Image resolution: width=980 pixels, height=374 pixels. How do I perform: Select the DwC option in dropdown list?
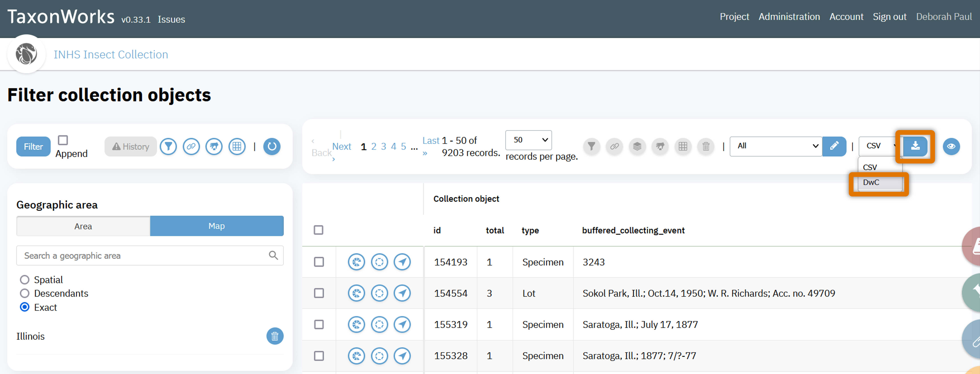pyautogui.click(x=880, y=182)
